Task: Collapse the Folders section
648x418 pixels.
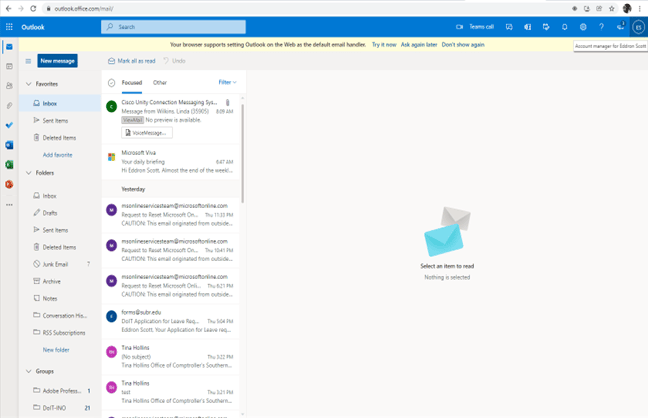Action: pos(29,173)
